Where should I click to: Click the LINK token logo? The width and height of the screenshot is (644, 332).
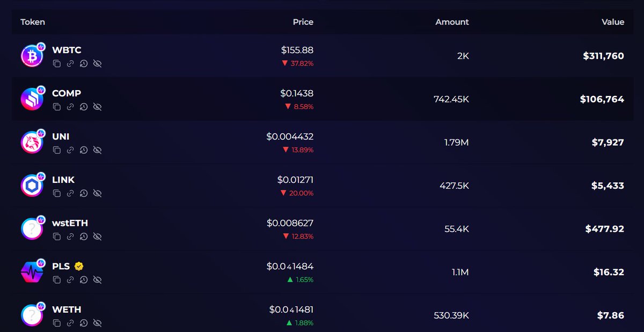(32, 186)
